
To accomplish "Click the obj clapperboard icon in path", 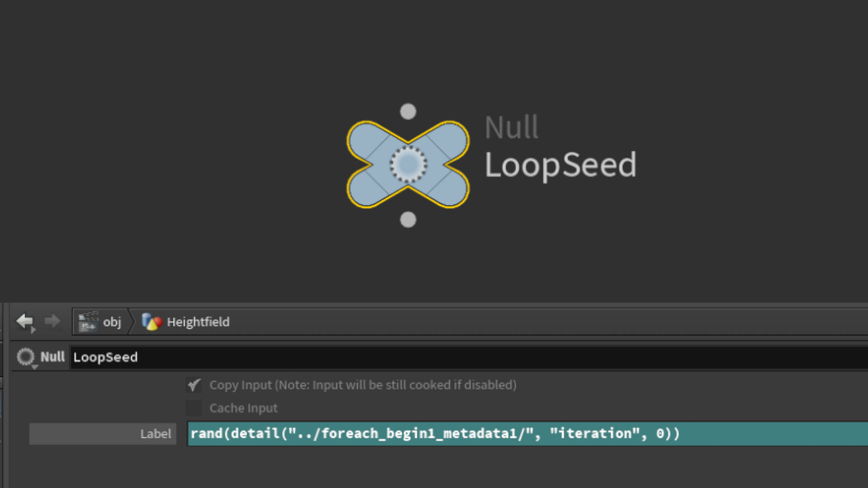I will [x=88, y=322].
